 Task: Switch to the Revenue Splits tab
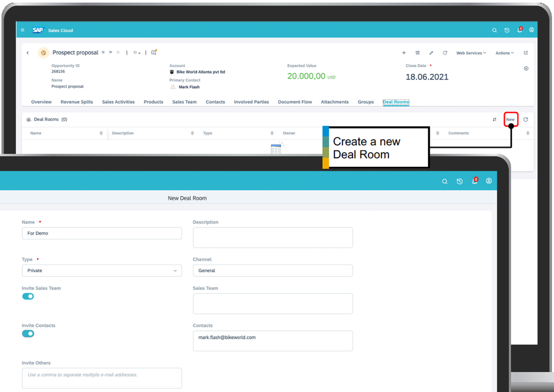[x=77, y=102]
